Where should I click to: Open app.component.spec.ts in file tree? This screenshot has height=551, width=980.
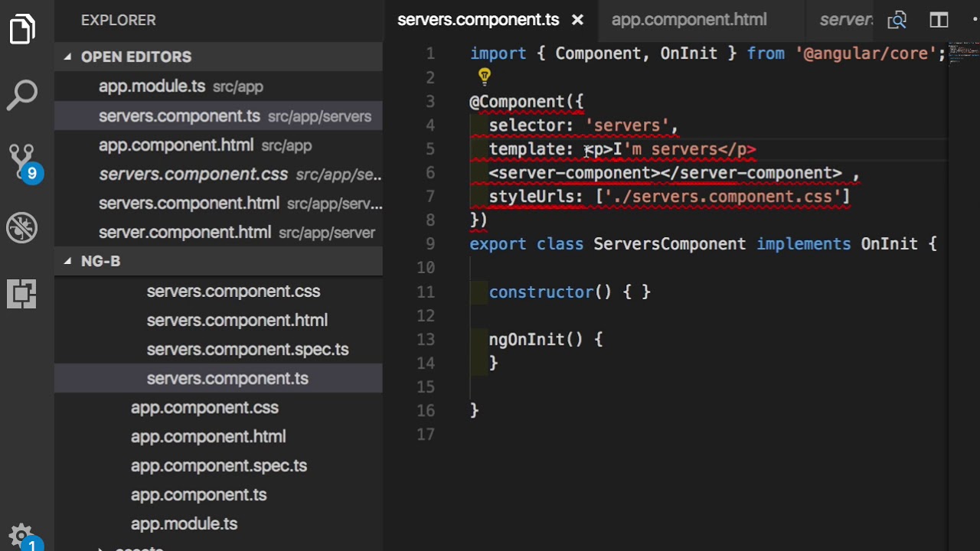click(x=219, y=465)
